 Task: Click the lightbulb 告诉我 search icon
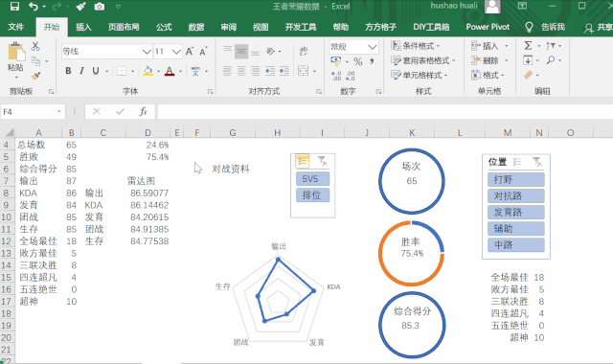(529, 27)
